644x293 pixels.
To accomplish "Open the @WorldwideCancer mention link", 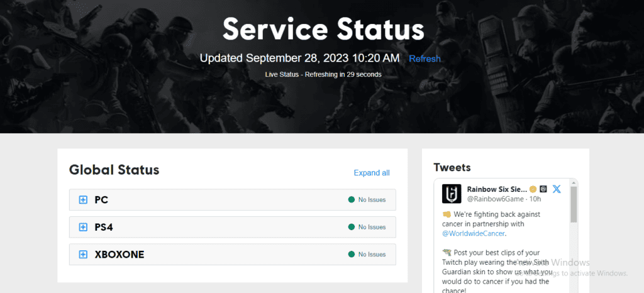I will pos(474,234).
